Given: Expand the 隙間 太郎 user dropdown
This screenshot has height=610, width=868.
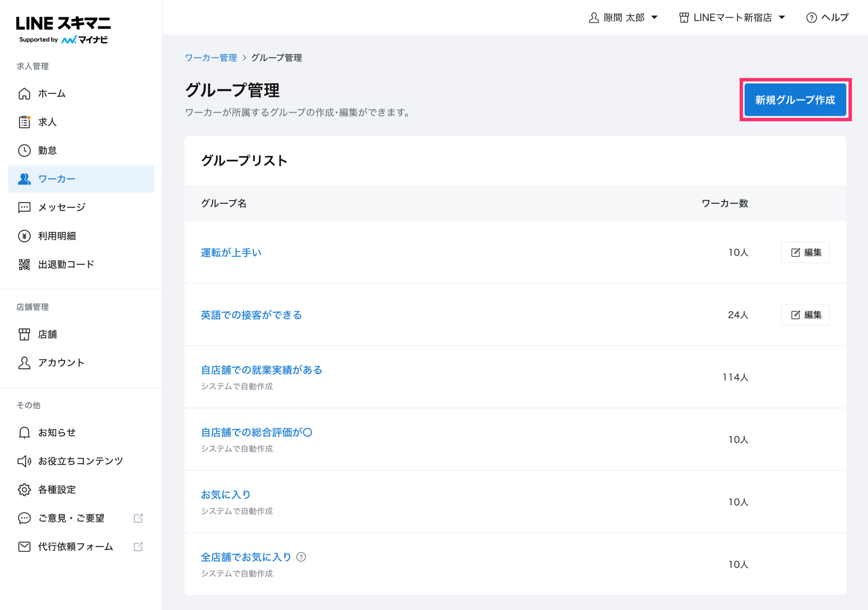Looking at the screenshot, I should click(623, 17).
